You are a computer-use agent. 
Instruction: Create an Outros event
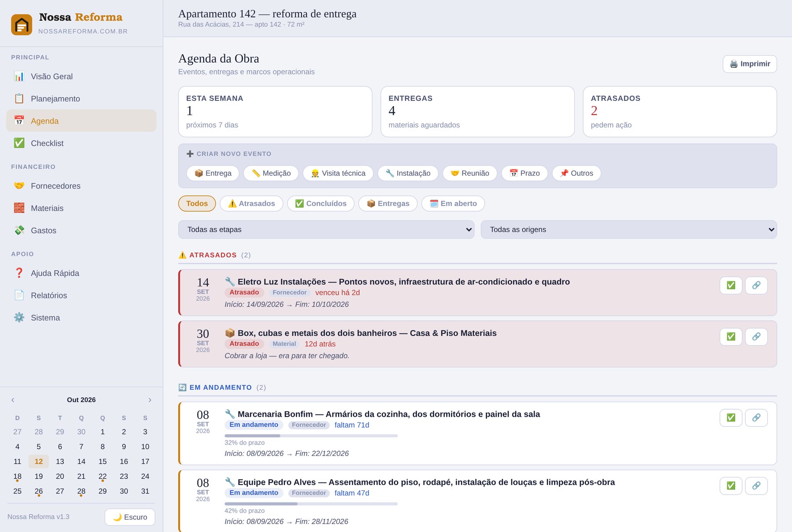576,173
